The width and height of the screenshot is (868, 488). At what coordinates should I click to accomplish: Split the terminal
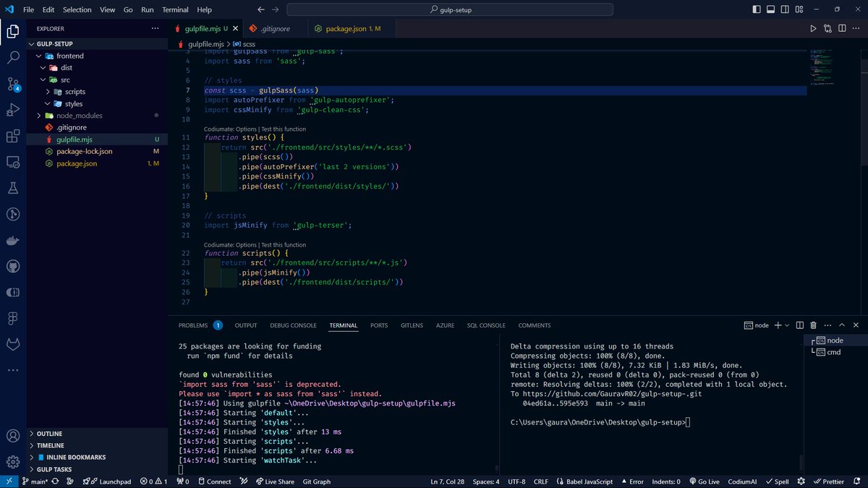pyautogui.click(x=800, y=325)
